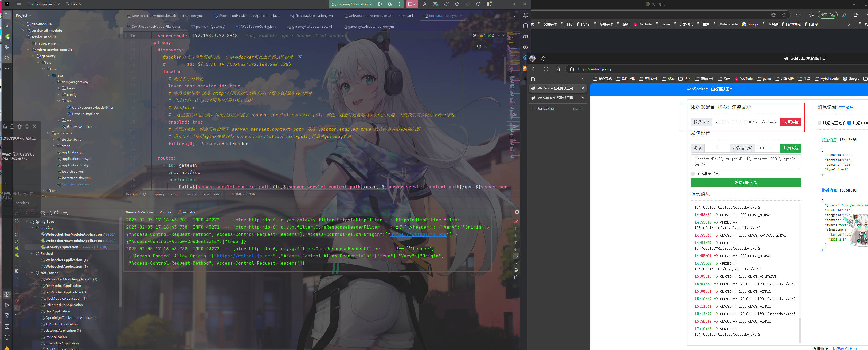Enable the 发包清空输入 checkbox
Viewport: 868px width, 350px height.
point(693,173)
